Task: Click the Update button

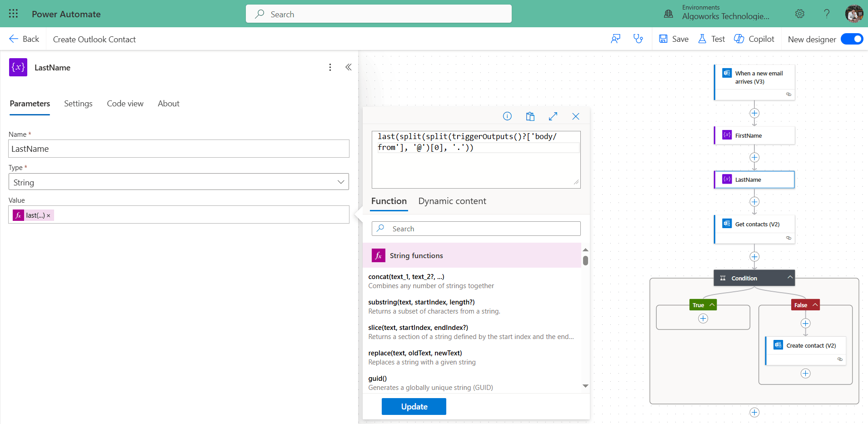Action: click(414, 407)
